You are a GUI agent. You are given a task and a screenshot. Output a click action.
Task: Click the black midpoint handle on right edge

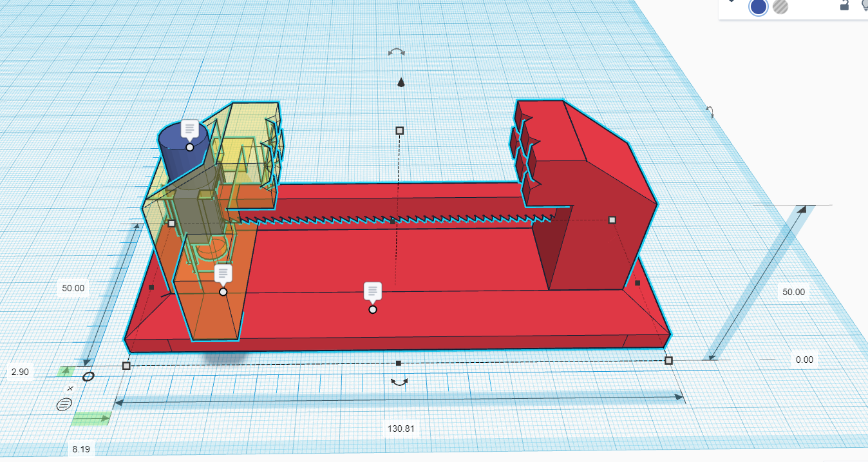coord(637,282)
